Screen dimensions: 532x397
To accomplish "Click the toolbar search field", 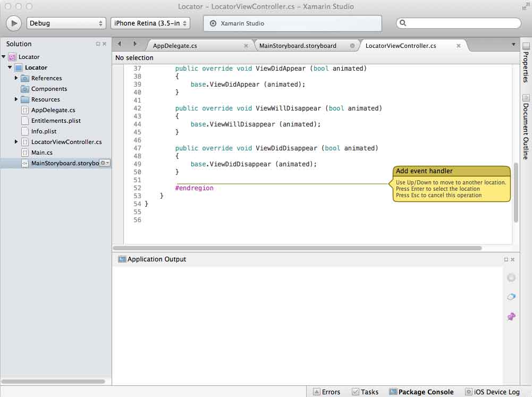I will click(458, 23).
